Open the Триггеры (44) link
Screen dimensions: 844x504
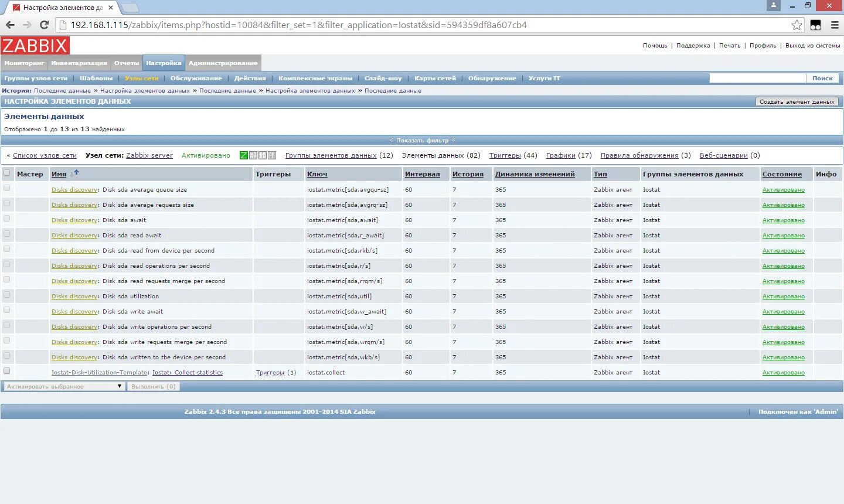tap(505, 155)
